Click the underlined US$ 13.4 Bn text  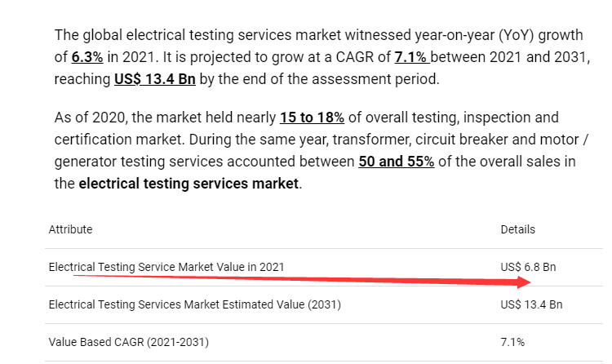click(155, 79)
